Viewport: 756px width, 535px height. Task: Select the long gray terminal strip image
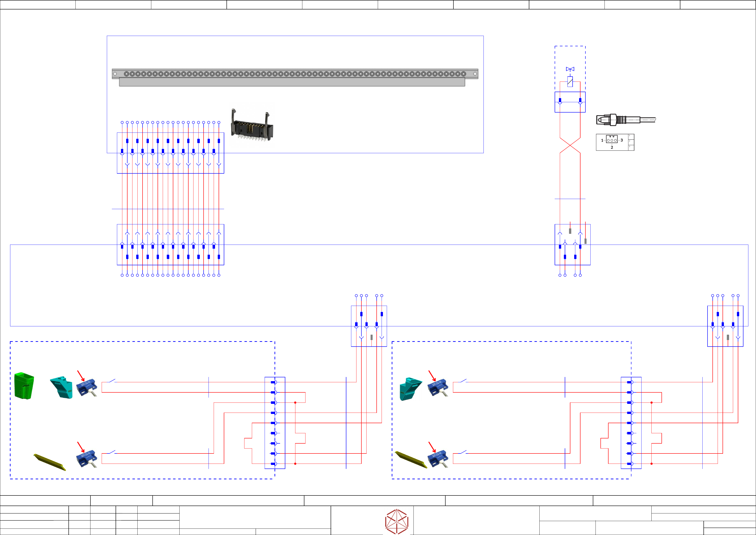point(295,77)
